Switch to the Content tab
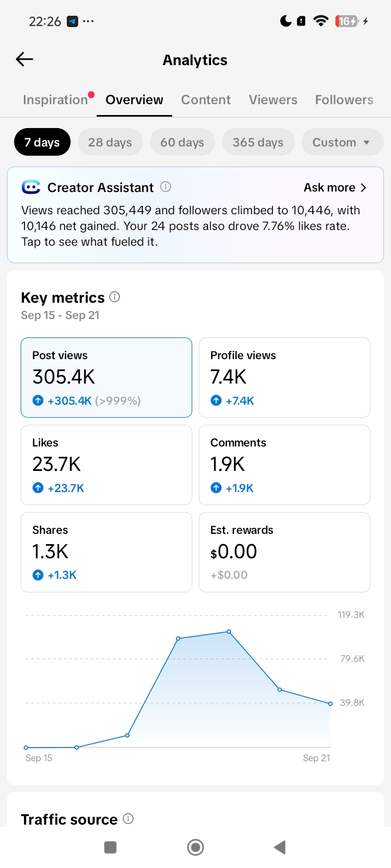391x868 pixels. pyautogui.click(x=206, y=100)
